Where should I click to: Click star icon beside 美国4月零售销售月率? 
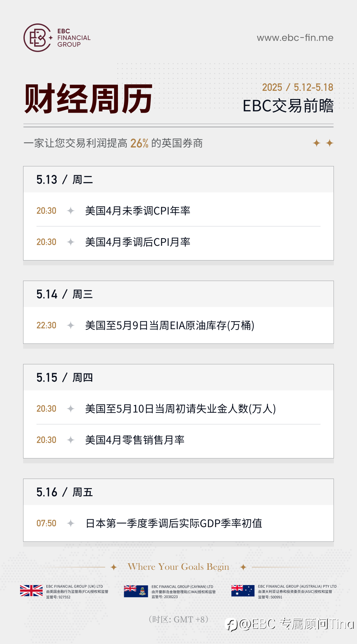(71, 440)
